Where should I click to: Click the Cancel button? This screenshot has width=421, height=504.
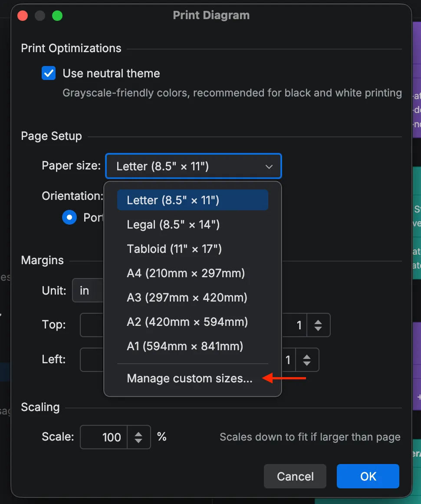pyautogui.click(x=295, y=476)
